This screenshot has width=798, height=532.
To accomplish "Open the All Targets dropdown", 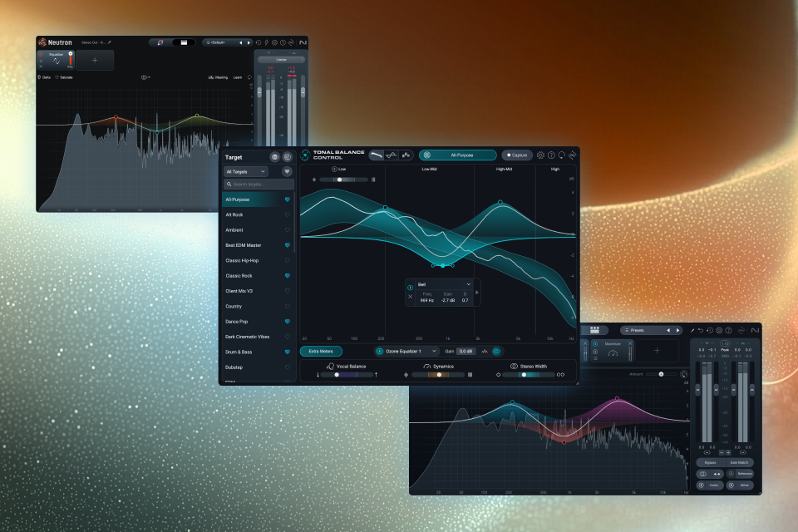I will 246,171.
